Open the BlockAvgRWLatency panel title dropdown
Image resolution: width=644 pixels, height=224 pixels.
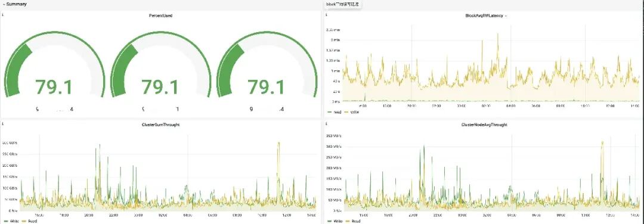coord(486,15)
